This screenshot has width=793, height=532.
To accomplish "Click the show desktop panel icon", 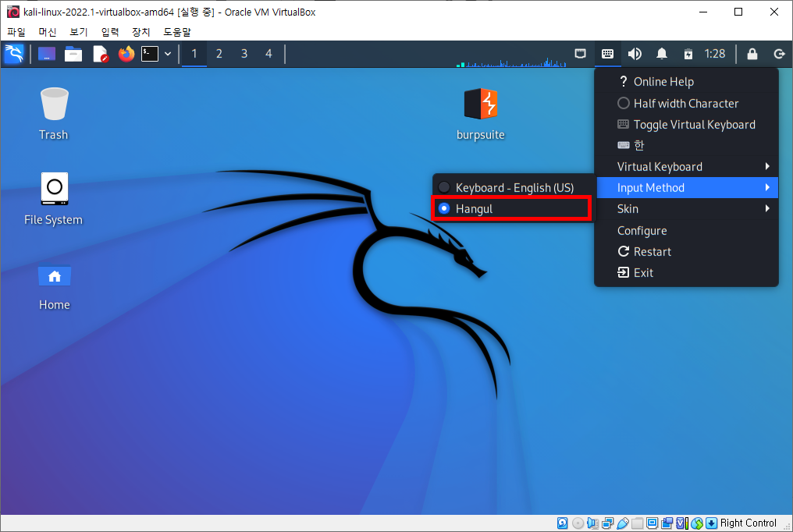I will click(47, 54).
